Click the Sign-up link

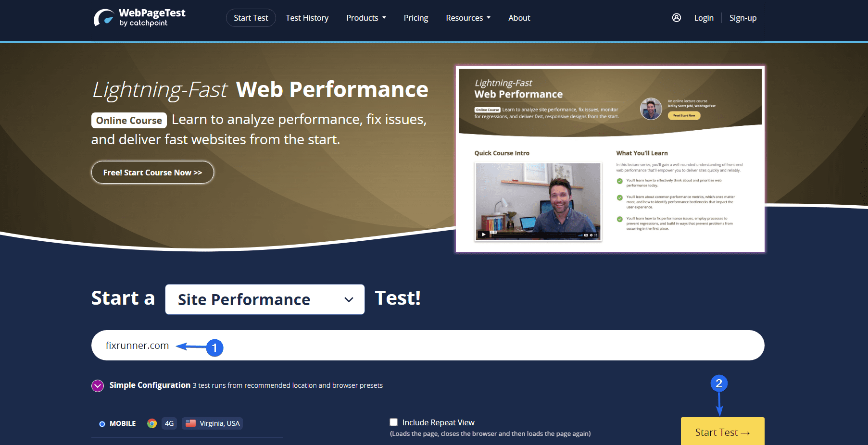tap(742, 18)
